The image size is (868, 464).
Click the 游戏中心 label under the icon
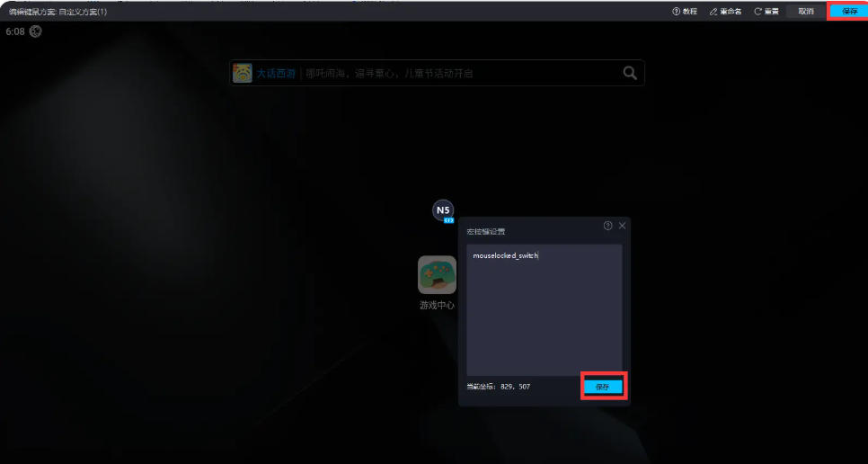[x=437, y=305]
